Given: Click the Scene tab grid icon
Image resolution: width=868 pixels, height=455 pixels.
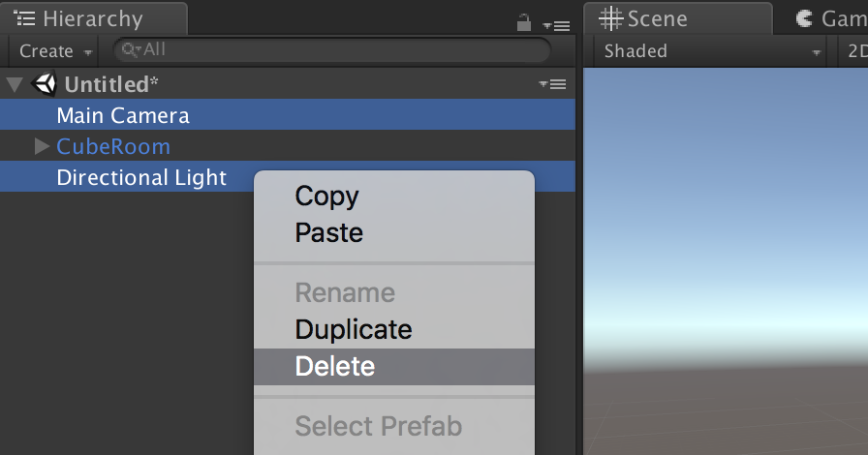Looking at the screenshot, I should tap(611, 18).
